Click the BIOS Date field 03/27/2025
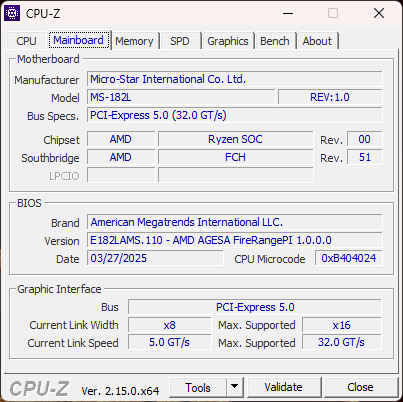The image size is (403, 402). pyautogui.click(x=155, y=258)
